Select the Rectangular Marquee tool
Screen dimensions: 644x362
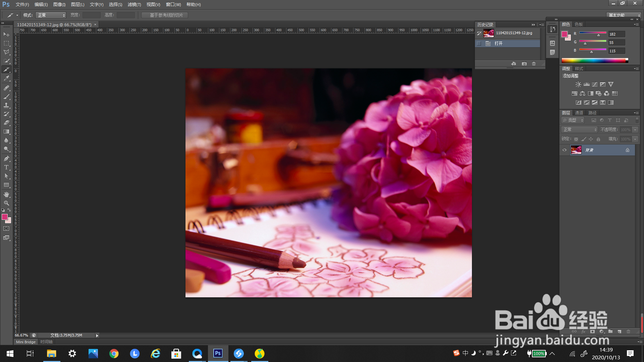[x=6, y=43]
